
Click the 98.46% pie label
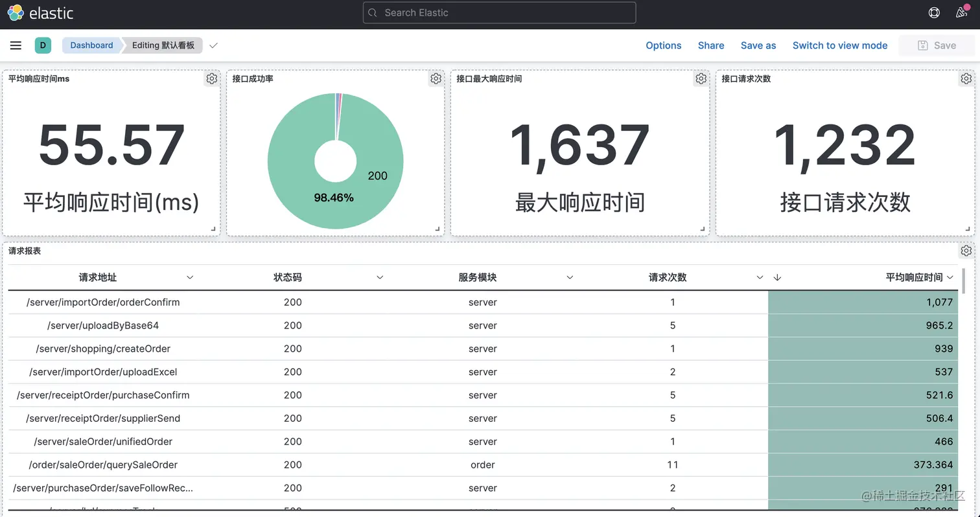point(334,198)
